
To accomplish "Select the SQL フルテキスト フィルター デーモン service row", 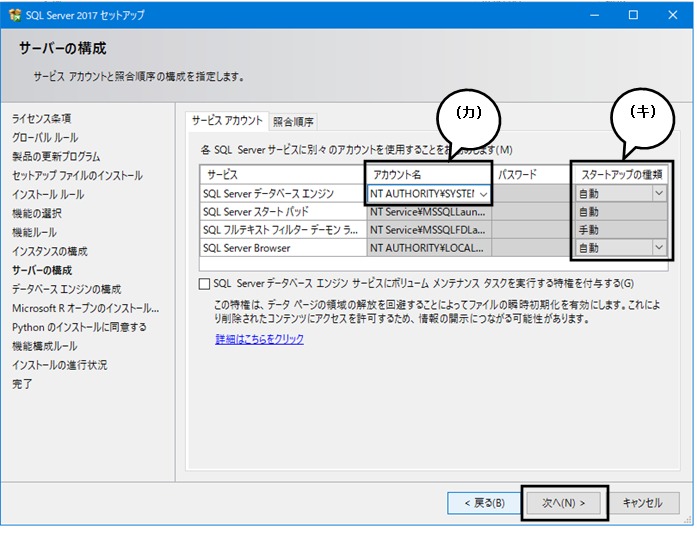I will coord(283,230).
